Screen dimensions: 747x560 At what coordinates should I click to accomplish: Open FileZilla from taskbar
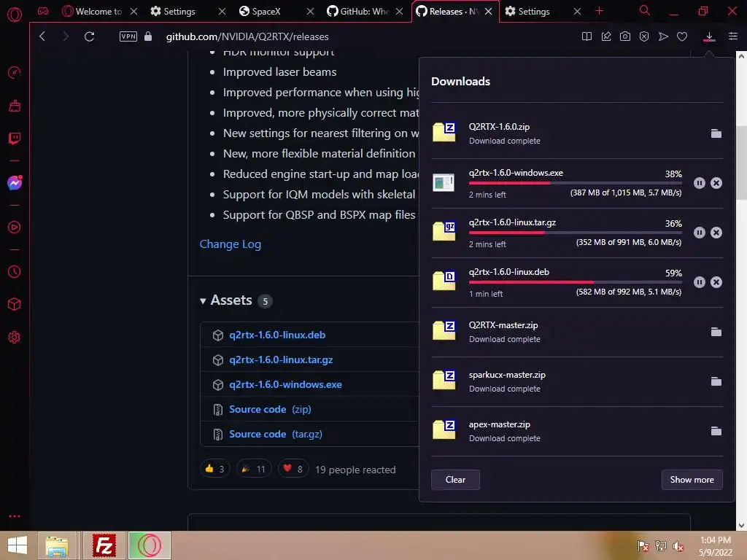pos(104,545)
